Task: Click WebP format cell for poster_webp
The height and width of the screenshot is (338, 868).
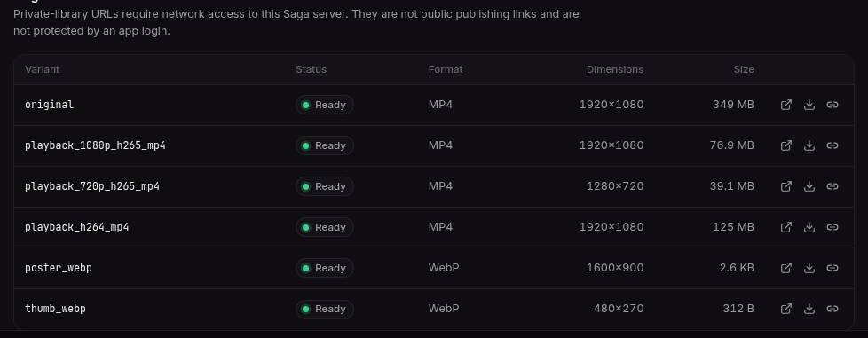Action: point(444,268)
